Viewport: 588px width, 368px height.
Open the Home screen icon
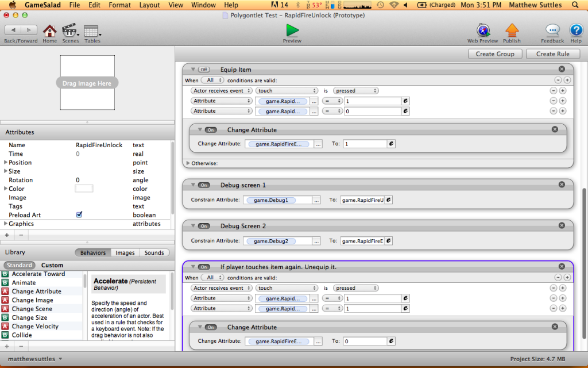pos(50,30)
